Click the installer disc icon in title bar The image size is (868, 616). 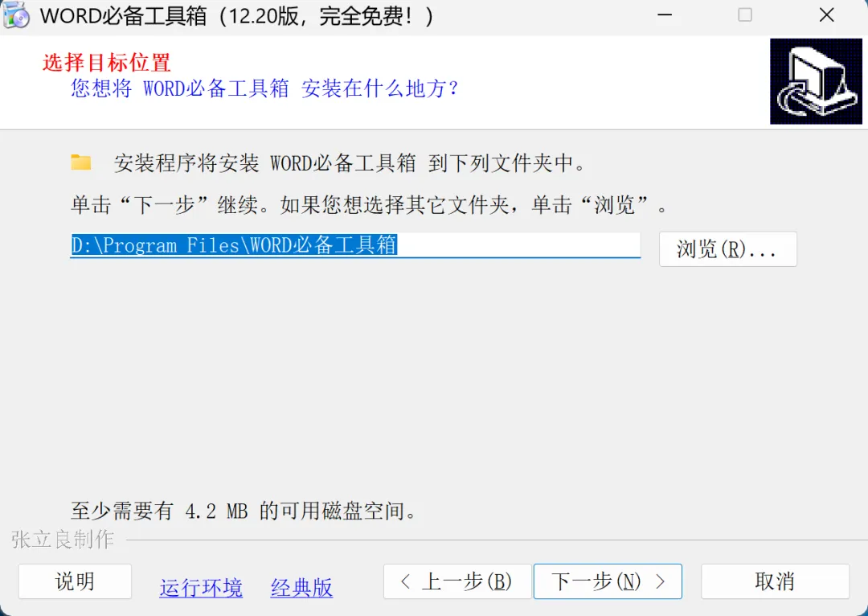point(16,15)
